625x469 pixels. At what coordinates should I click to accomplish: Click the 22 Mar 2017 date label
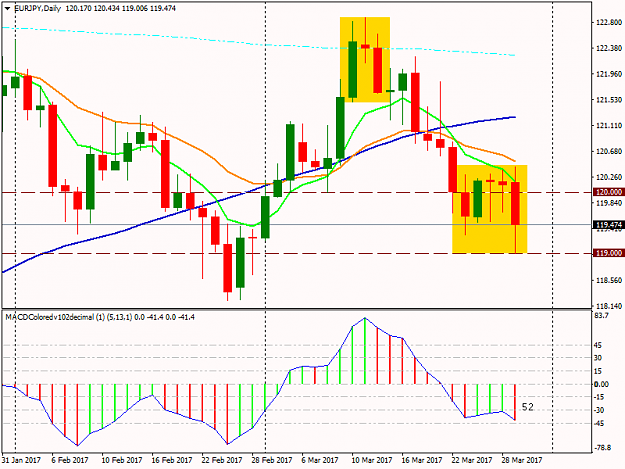[472, 460]
